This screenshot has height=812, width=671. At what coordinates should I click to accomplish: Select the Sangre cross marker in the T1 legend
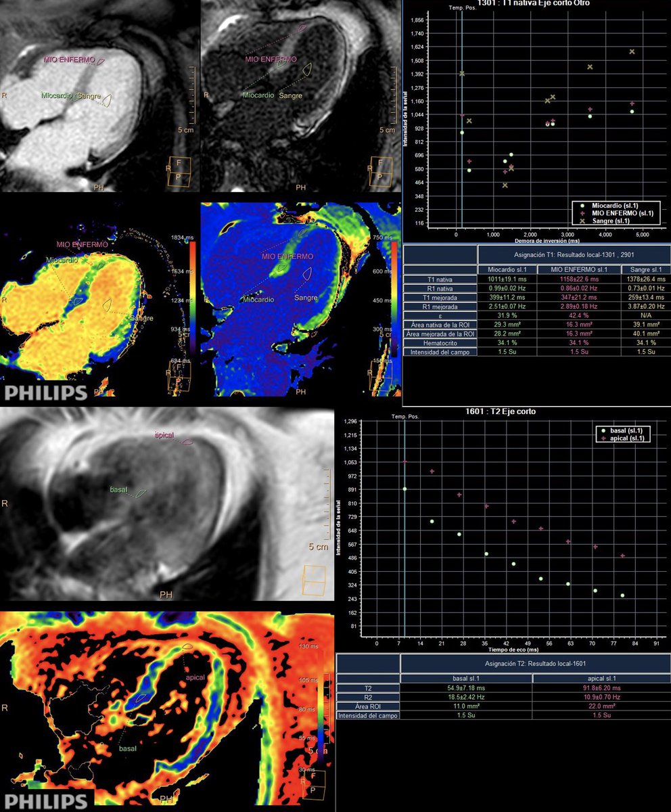coord(583,221)
